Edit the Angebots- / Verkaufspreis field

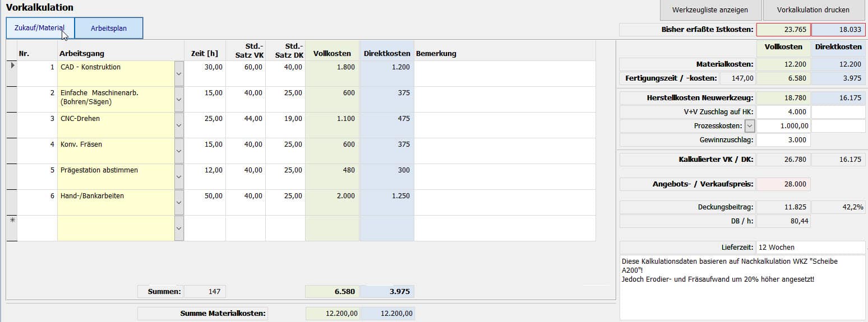point(783,184)
